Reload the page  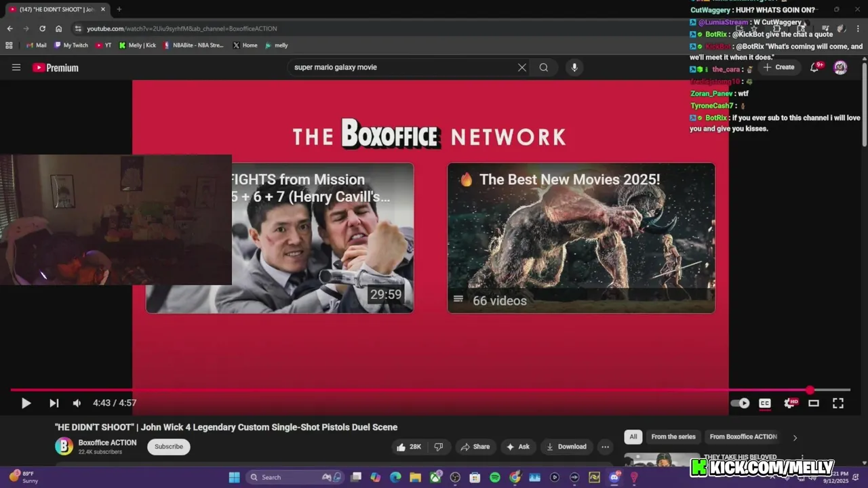42,28
